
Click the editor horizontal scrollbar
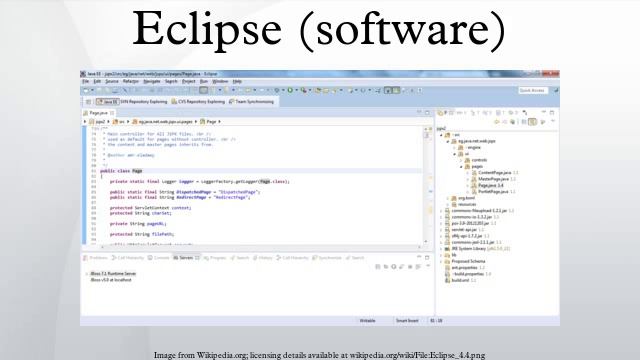[x=261, y=247]
